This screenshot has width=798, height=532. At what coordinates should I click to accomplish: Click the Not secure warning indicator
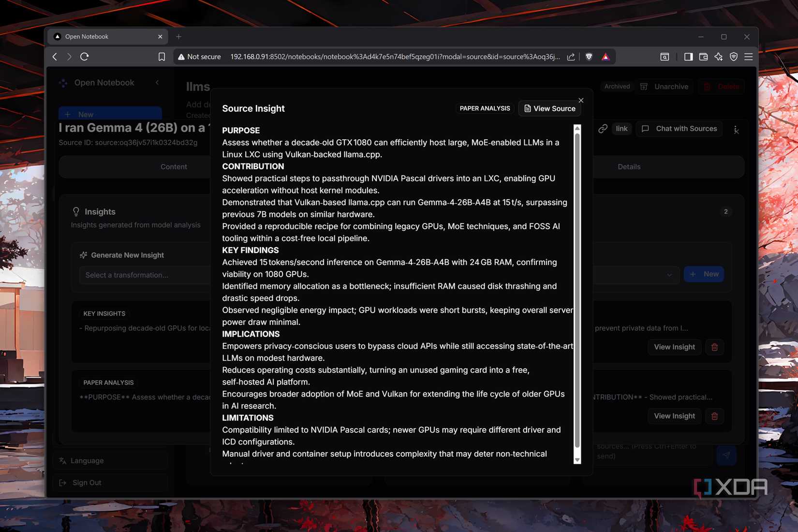[199, 57]
